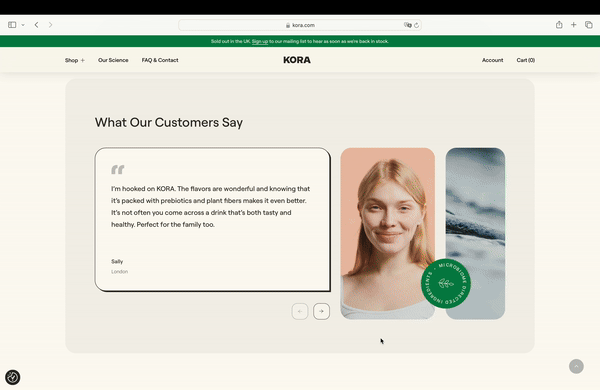Open a new tab with plus icon
Screen dimensions: 600x390
tap(574, 25)
